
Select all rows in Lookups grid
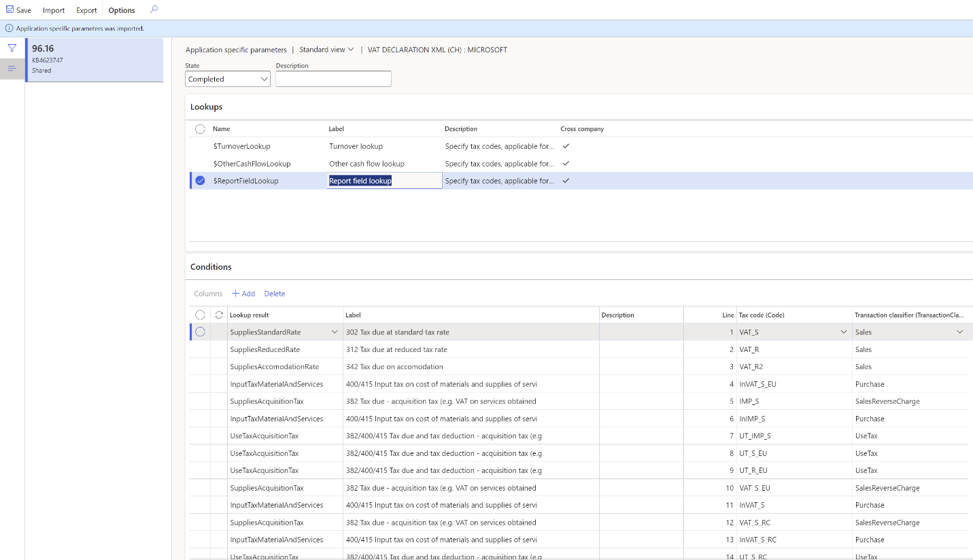coord(200,129)
